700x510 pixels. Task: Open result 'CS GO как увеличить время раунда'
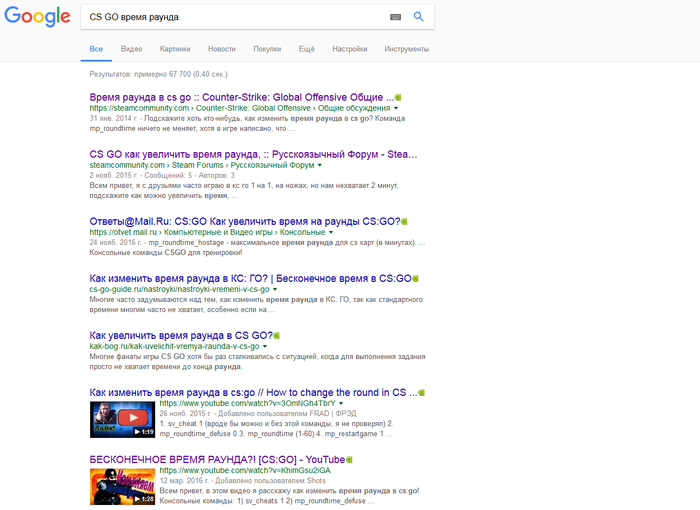coord(253,155)
